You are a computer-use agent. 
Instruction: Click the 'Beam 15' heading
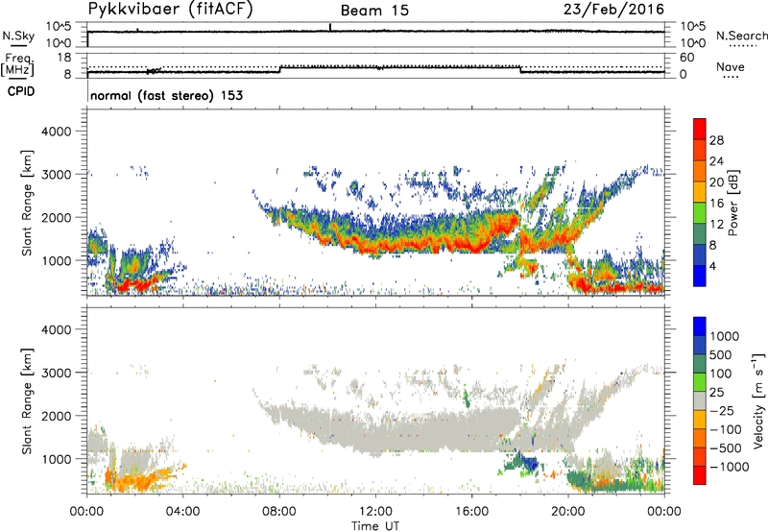point(374,11)
